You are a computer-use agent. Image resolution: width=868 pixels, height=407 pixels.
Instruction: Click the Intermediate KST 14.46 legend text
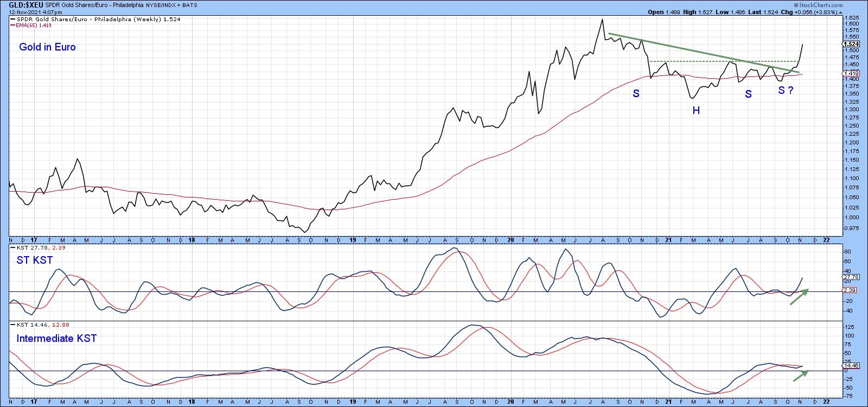[x=35, y=325]
